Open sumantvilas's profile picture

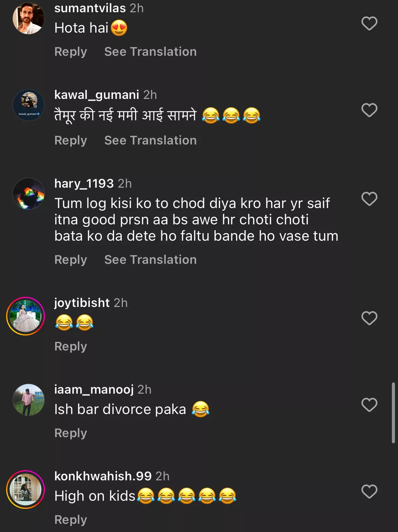(x=29, y=18)
